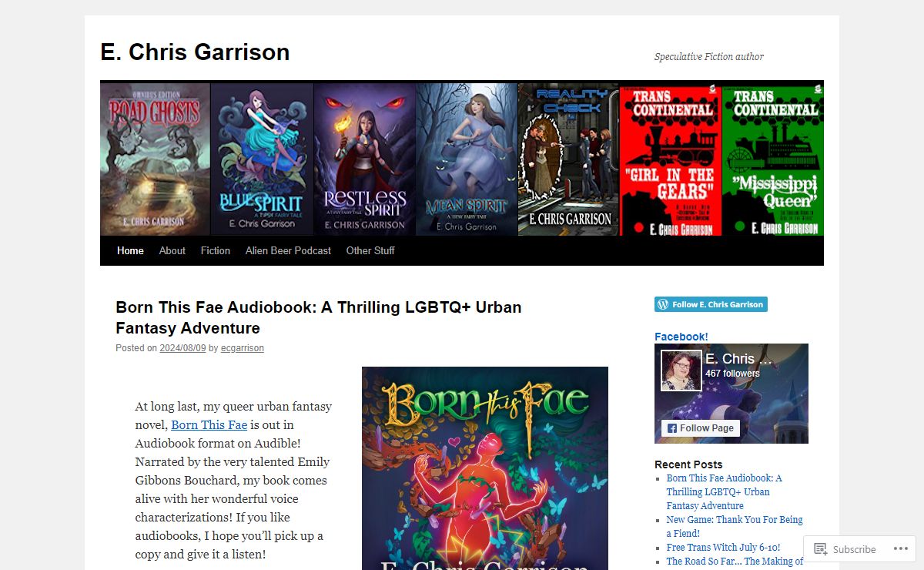The width and height of the screenshot is (924, 570).
Task: Click the Road Ghosts book cover in banner
Action: (155, 159)
